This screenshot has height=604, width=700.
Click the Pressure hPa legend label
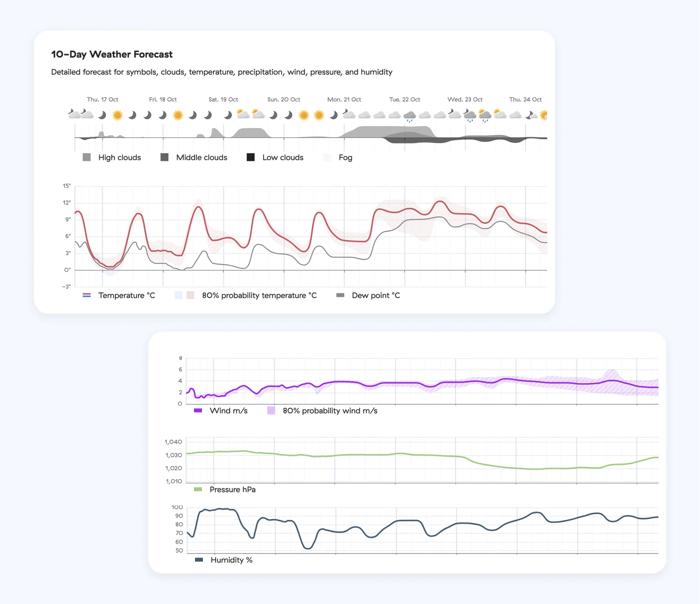(x=232, y=490)
